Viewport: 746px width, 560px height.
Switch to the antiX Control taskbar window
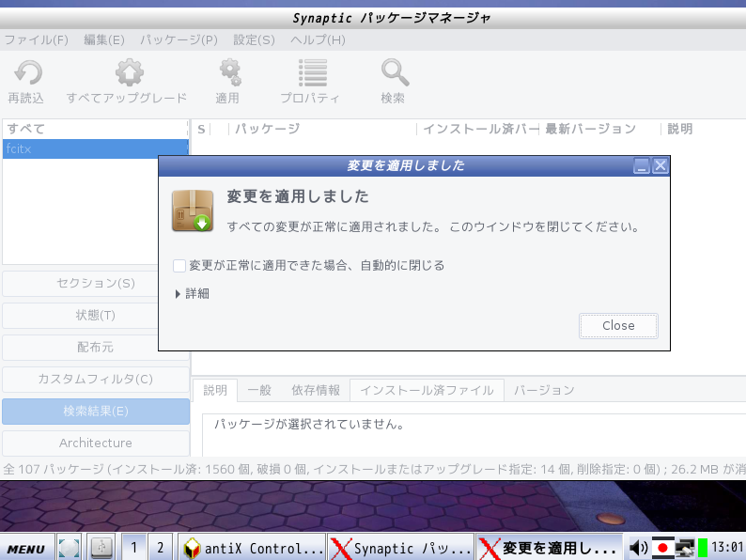click(252, 548)
